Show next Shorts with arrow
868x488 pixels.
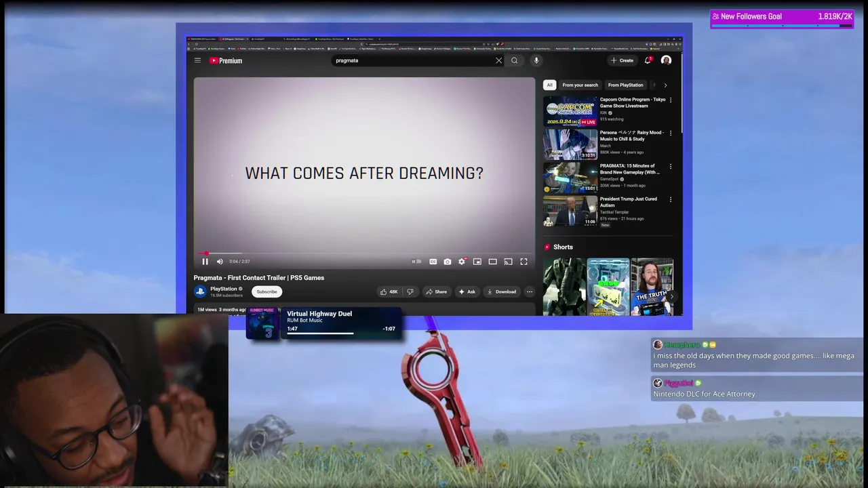(x=671, y=296)
